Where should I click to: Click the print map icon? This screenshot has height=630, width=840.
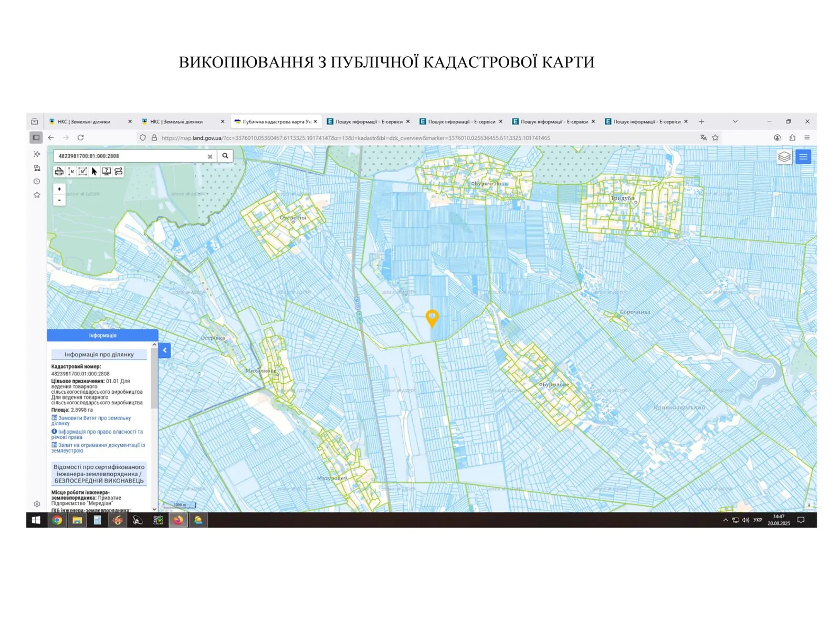click(59, 172)
